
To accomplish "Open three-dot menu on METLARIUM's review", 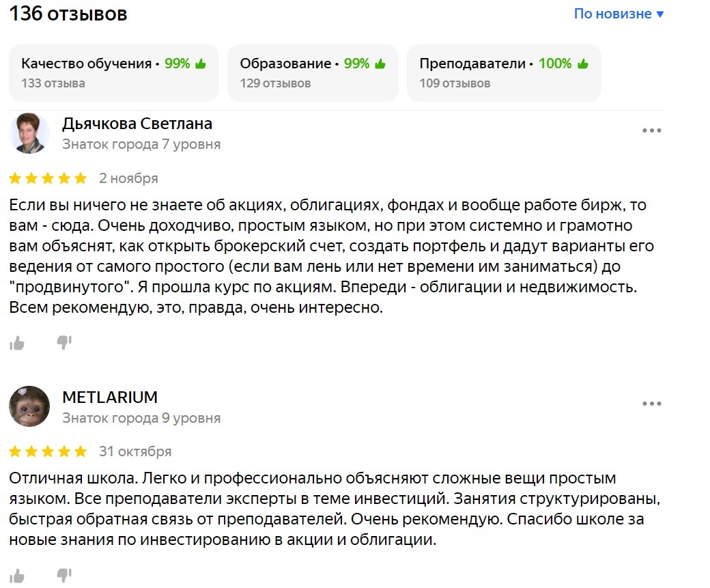I will tap(652, 404).
